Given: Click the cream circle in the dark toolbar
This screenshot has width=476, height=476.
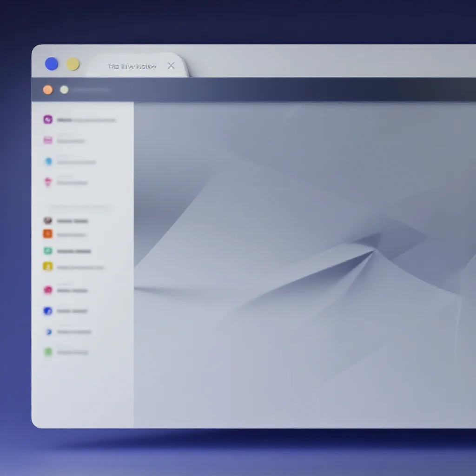Looking at the screenshot, I should (64, 90).
